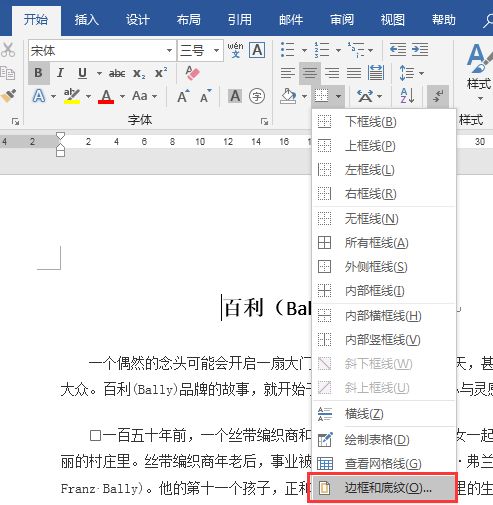This screenshot has height=505, width=493.
Task: Click the character border A icon
Action: (257, 50)
